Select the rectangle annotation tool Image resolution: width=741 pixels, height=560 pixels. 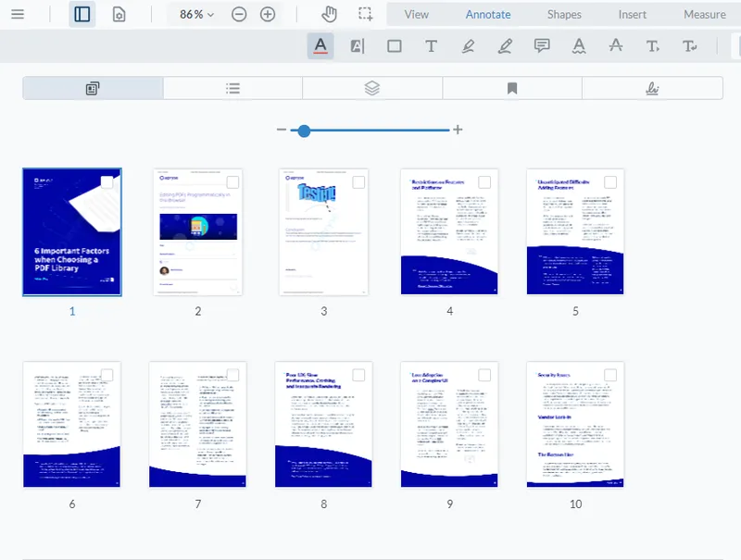coord(395,46)
